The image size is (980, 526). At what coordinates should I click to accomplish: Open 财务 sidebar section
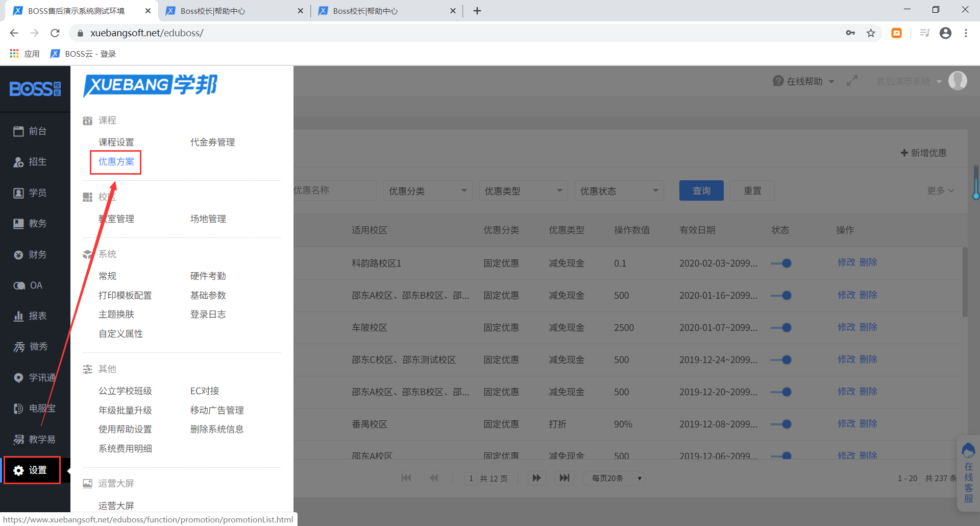pyautogui.click(x=31, y=255)
